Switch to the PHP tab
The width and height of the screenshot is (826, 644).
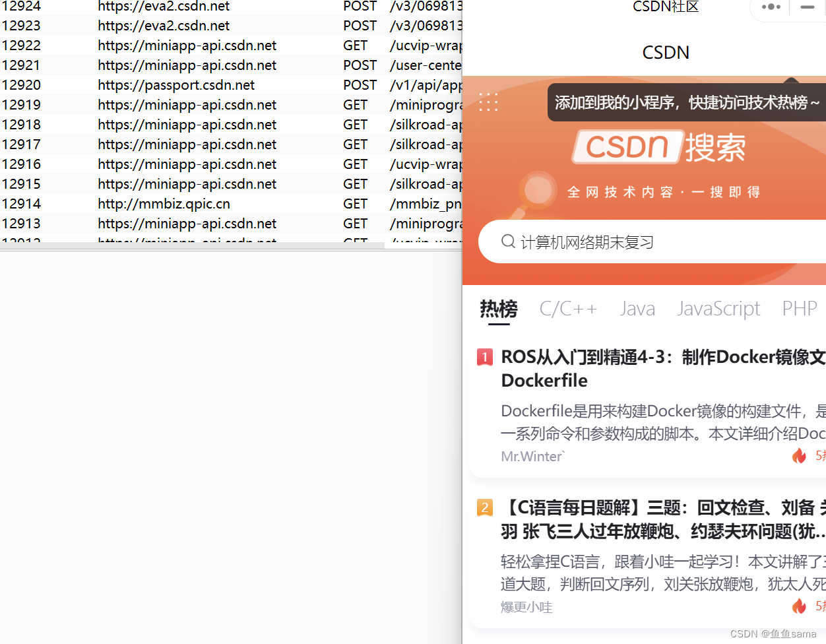pos(800,309)
